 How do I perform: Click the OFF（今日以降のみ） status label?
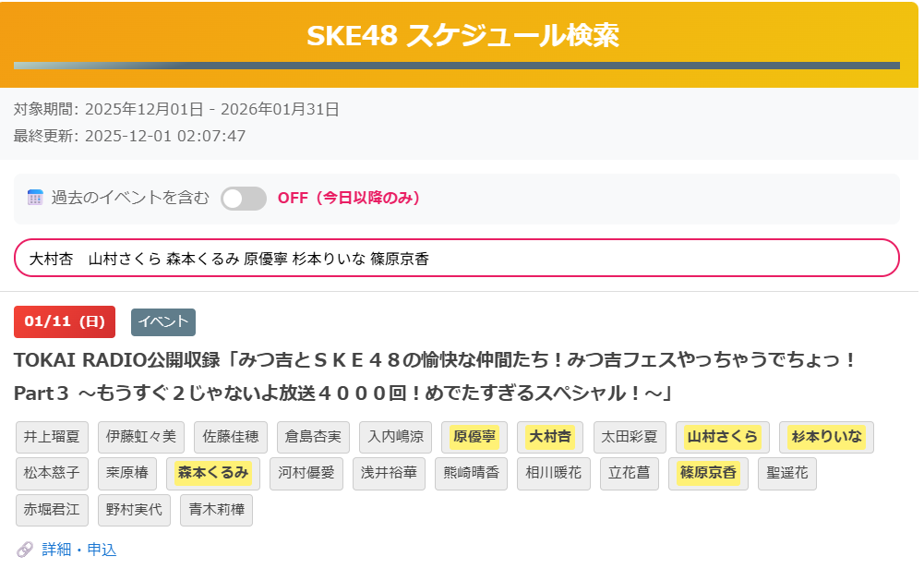click(x=349, y=198)
